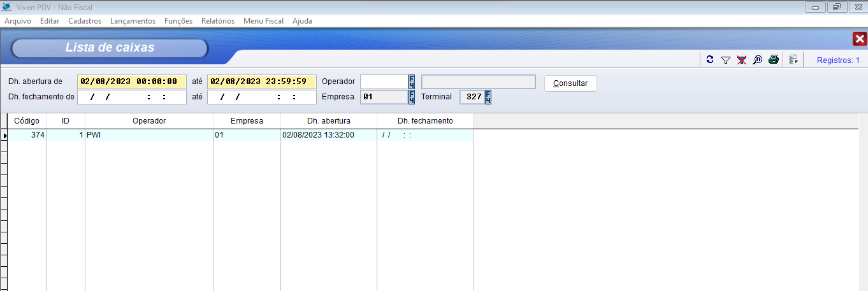Image resolution: width=868 pixels, height=291 pixels.
Task: Close the Lista de caixas panel
Action: (x=859, y=39)
